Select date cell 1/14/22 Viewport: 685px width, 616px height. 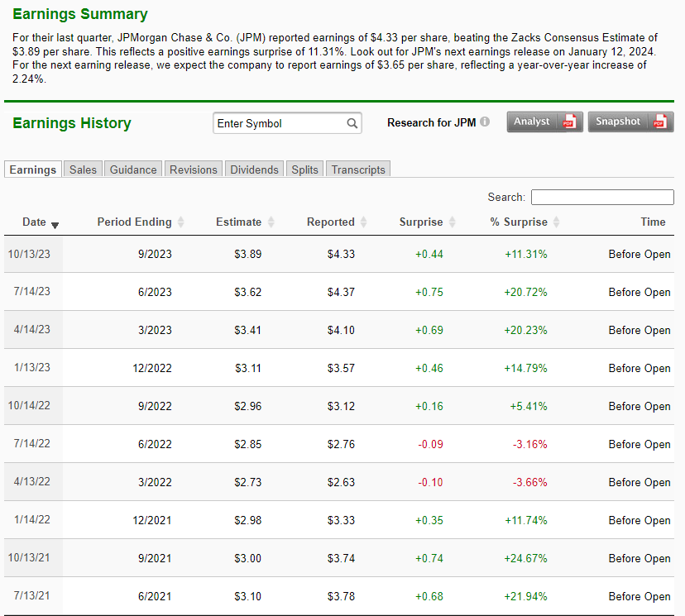(x=32, y=519)
